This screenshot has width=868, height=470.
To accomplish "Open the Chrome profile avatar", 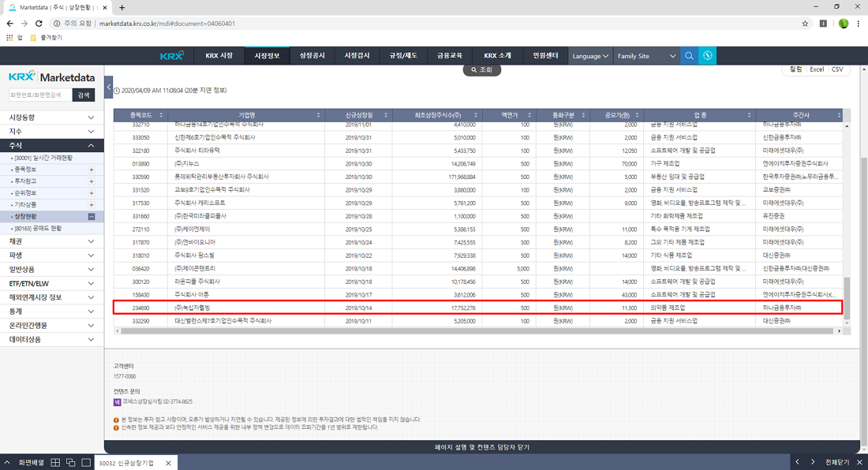I will (843, 24).
